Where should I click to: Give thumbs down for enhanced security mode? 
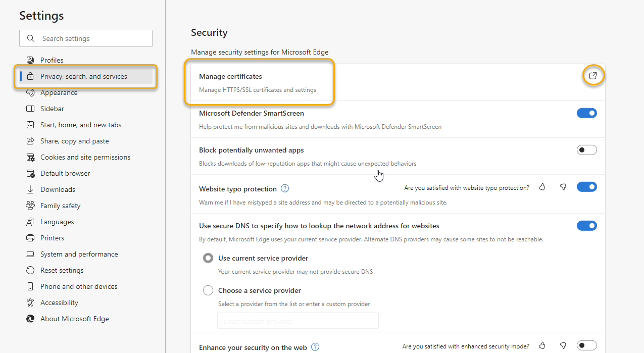click(563, 346)
